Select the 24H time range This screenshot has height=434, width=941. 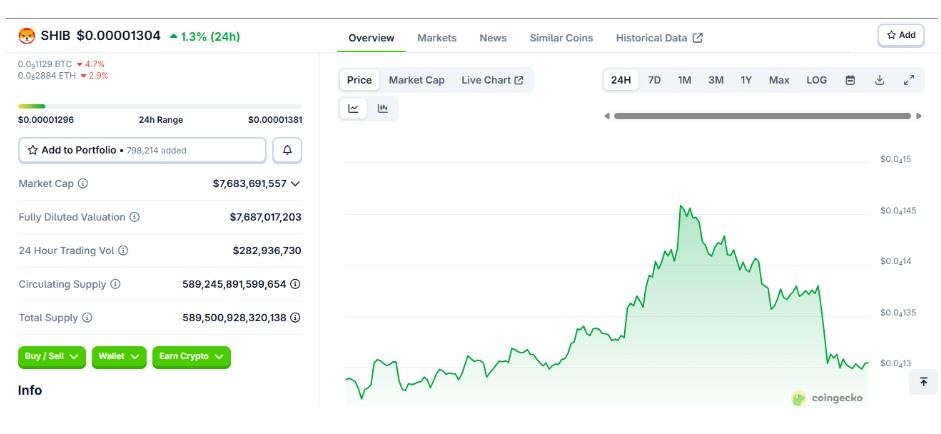[x=621, y=80]
